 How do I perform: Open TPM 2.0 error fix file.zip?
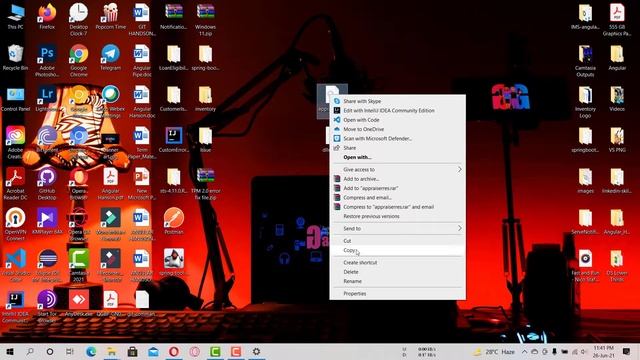[x=205, y=184]
